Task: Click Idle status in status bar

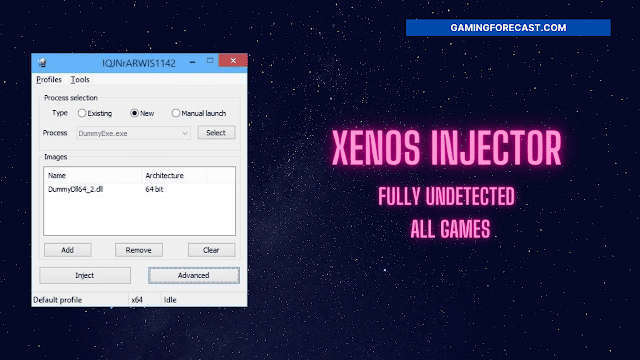Action: [170, 300]
